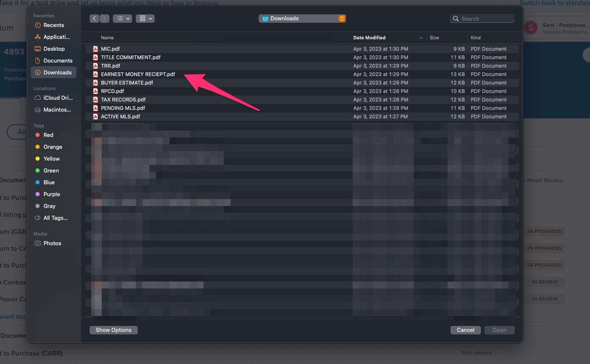Click the Name column header
Image resolution: width=590 pixels, height=364 pixels.
tap(107, 38)
